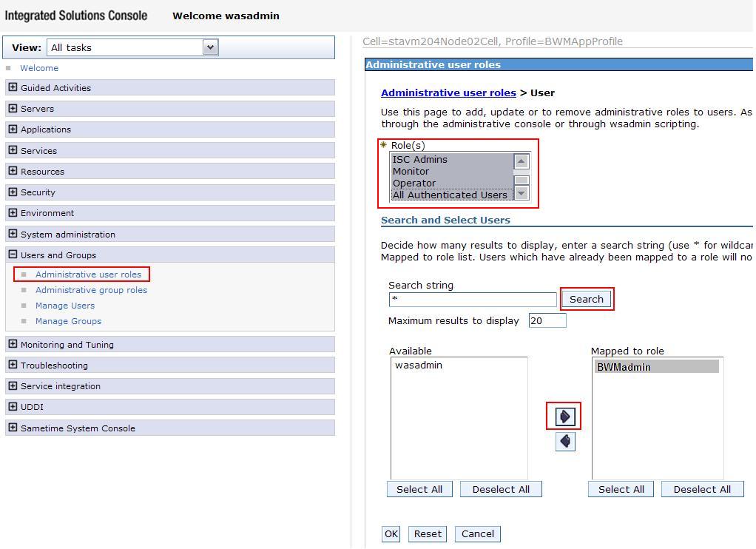The height and width of the screenshot is (549, 756).
Task: Click Select All under Mapped to role
Action: 621,489
